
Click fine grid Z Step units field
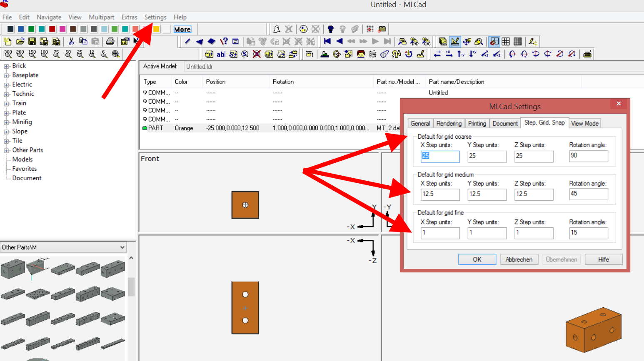coord(534,233)
